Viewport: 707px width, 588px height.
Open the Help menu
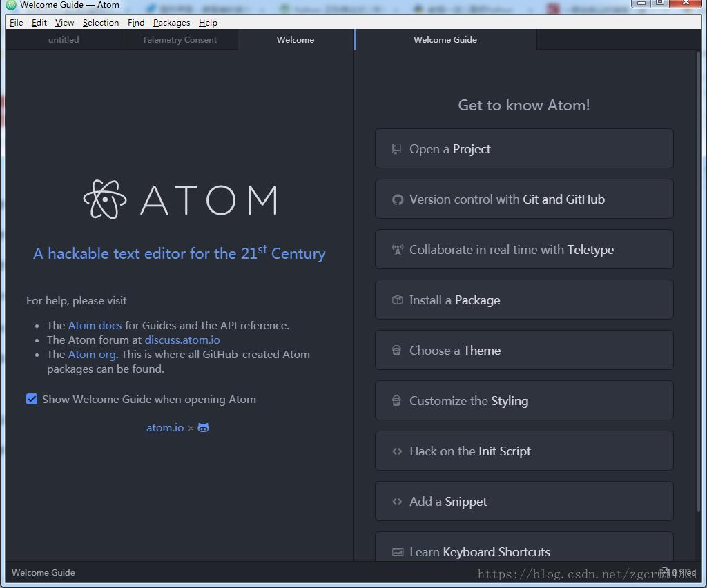208,23
